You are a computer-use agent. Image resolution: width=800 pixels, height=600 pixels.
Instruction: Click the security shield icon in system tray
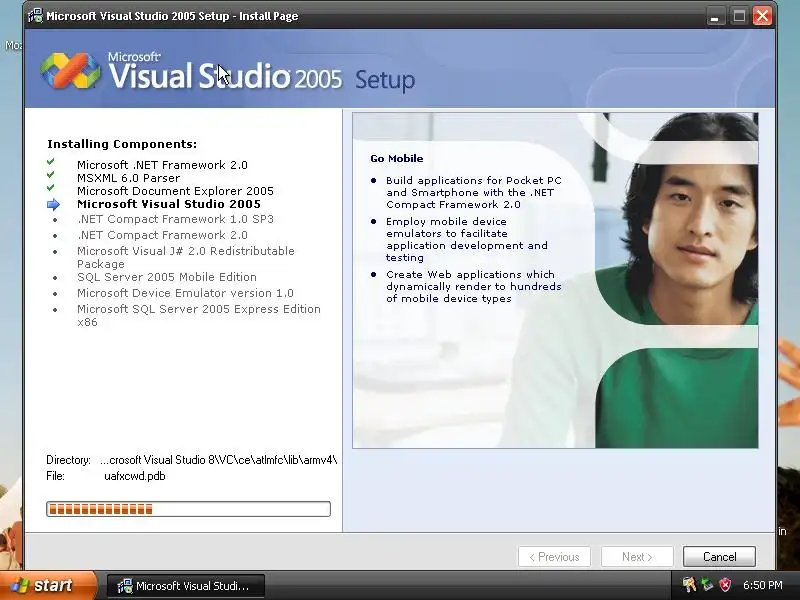[x=725, y=585]
